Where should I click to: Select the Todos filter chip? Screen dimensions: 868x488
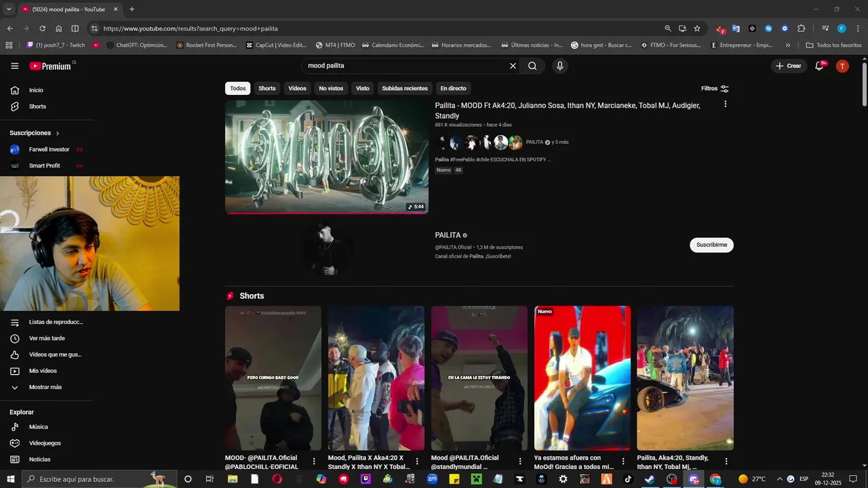237,88
